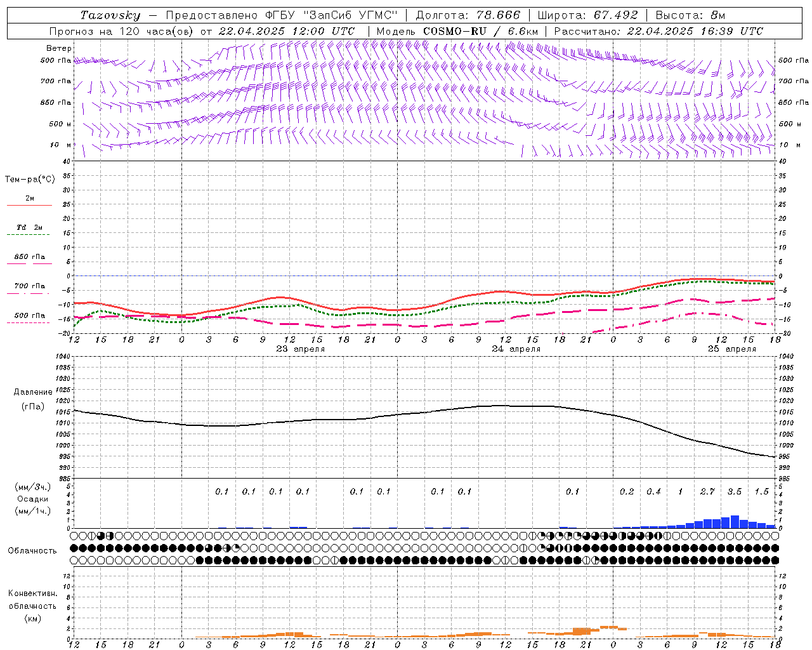
Task: Click the "2.7" precipitation value
Action: (x=707, y=492)
